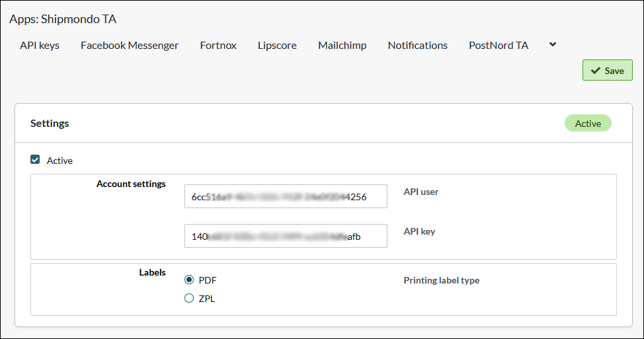
Task: Click the green Save button
Action: click(607, 70)
